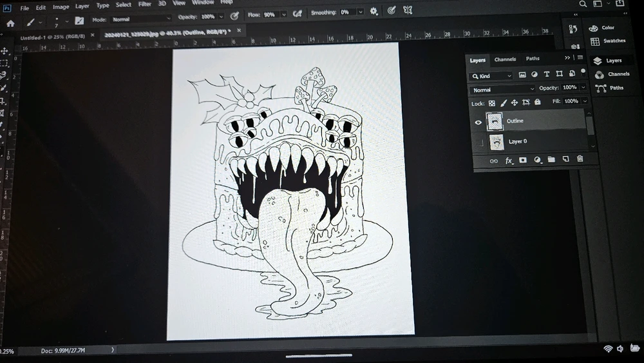This screenshot has width=644, height=363.
Task: Lock image pixels brush icon
Action: pos(504,103)
